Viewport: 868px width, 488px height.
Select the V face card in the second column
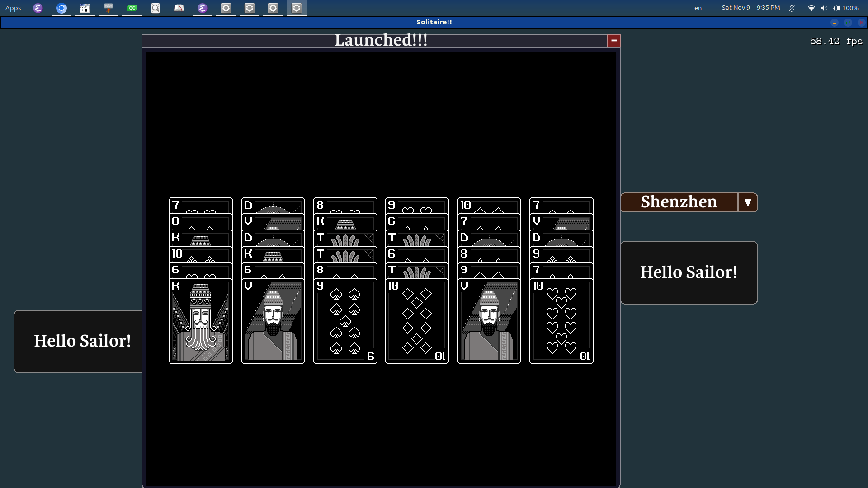tap(273, 321)
